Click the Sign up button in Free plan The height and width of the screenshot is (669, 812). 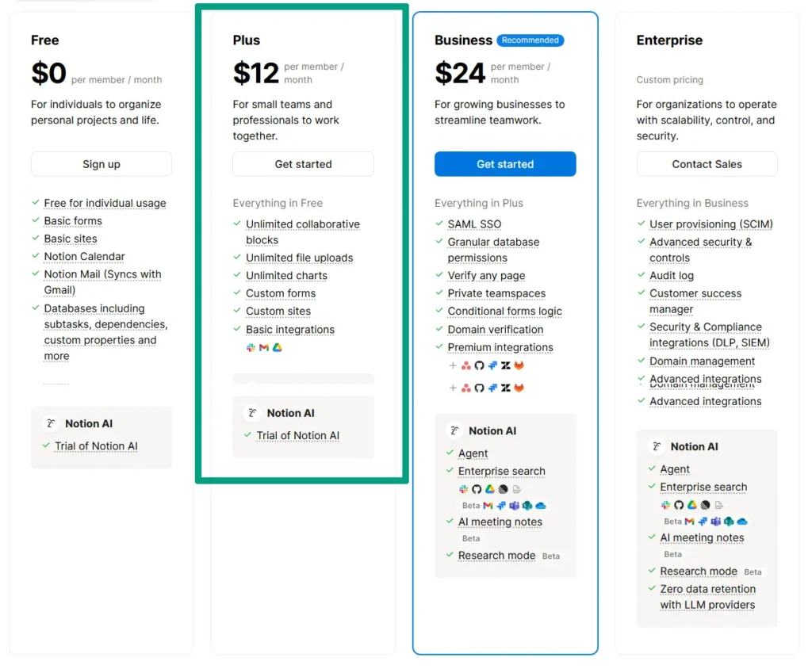[101, 164]
